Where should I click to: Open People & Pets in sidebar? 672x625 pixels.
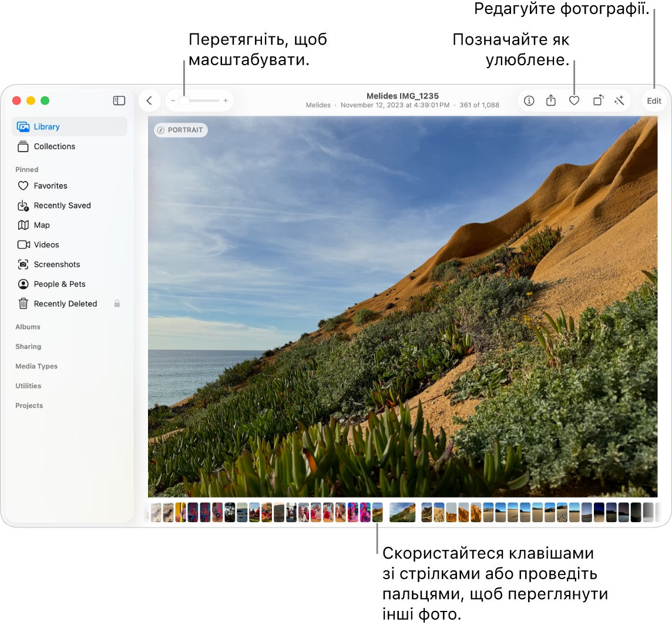coord(59,284)
